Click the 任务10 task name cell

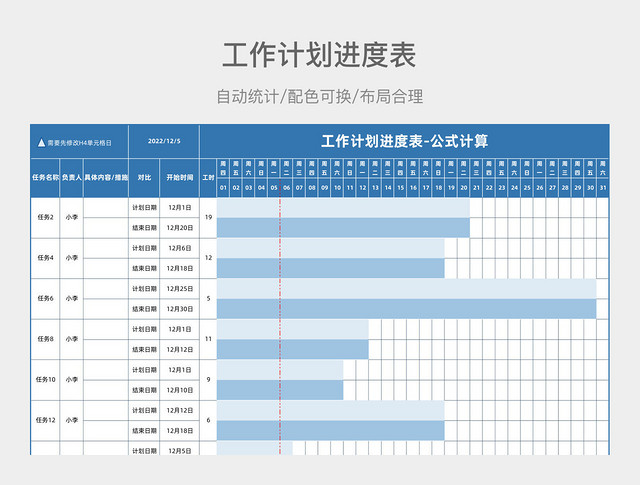[x=45, y=380]
